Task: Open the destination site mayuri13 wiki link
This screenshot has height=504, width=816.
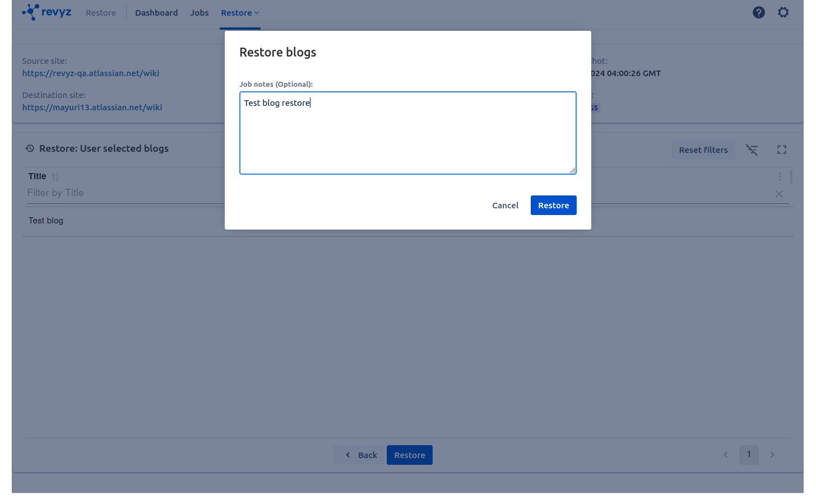Action: tap(92, 108)
